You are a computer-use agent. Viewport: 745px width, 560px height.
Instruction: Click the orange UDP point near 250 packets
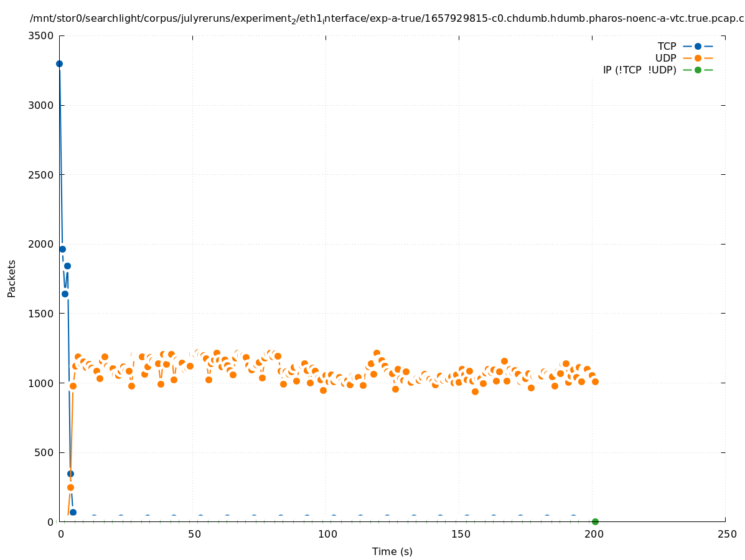70,487
